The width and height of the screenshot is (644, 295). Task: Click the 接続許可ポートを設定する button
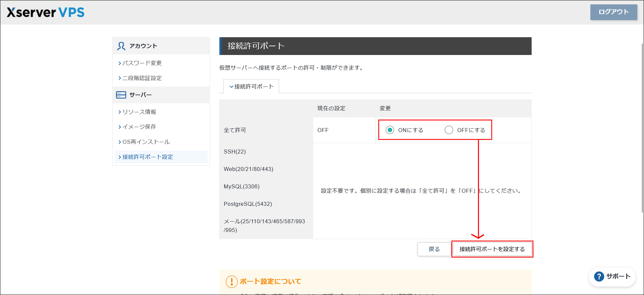point(492,249)
